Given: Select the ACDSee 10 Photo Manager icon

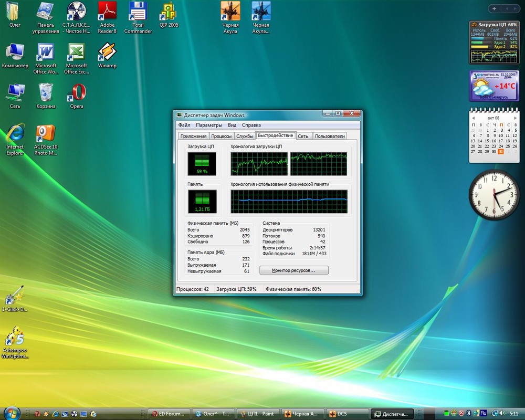Looking at the screenshot, I should coord(46,134).
